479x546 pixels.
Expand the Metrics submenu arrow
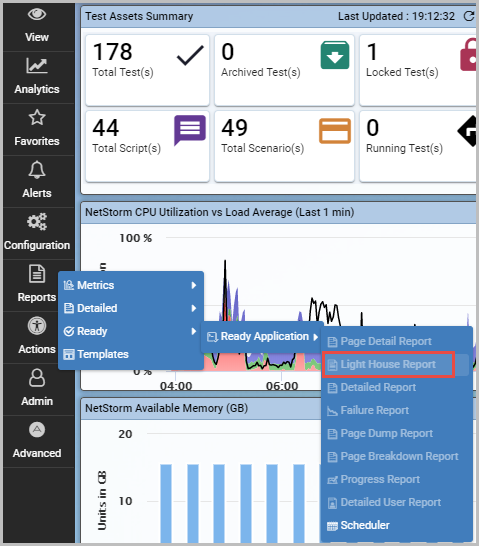click(x=194, y=285)
